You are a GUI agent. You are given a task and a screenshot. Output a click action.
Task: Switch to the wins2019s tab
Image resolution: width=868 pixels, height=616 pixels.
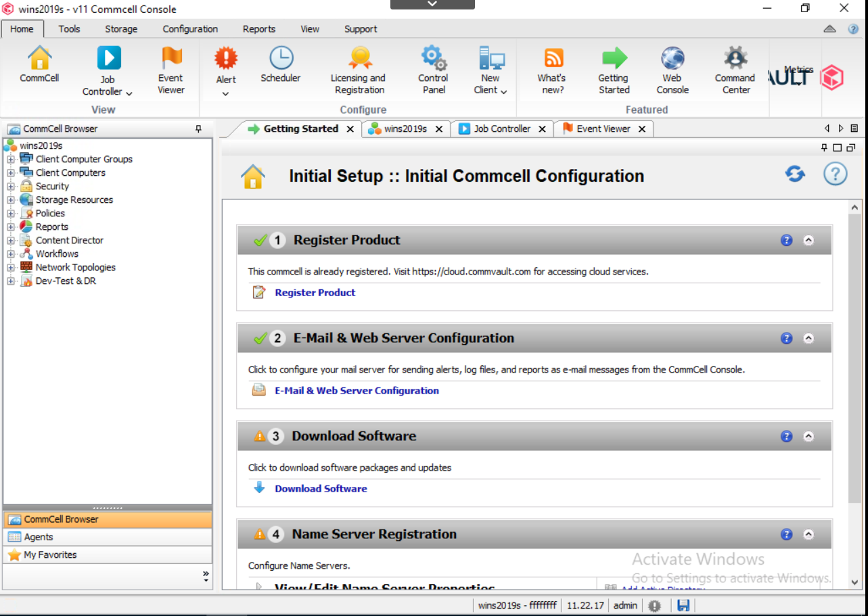point(405,128)
